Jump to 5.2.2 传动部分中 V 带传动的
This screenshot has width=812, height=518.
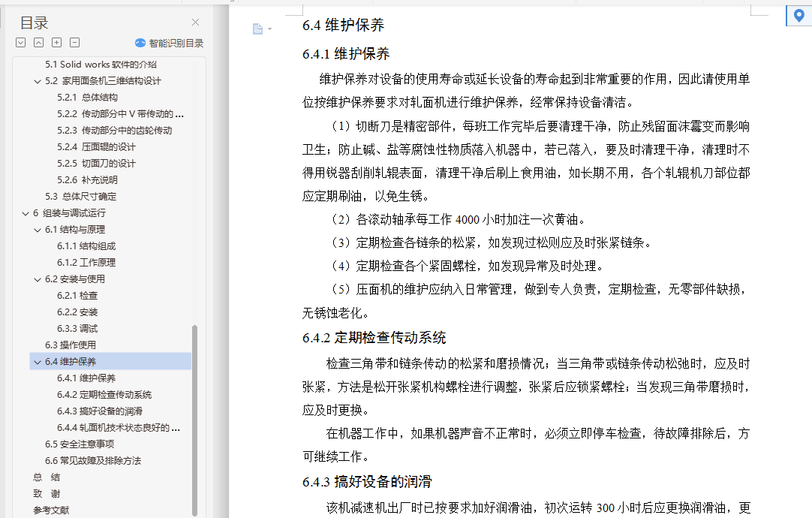[120, 114]
